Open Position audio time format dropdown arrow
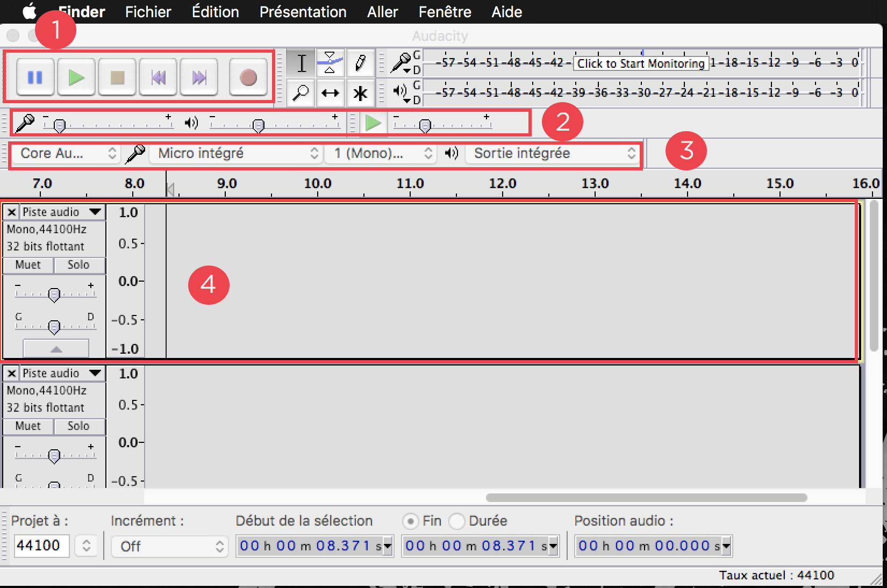Screen dimensions: 887x588 pyautogui.click(x=726, y=546)
